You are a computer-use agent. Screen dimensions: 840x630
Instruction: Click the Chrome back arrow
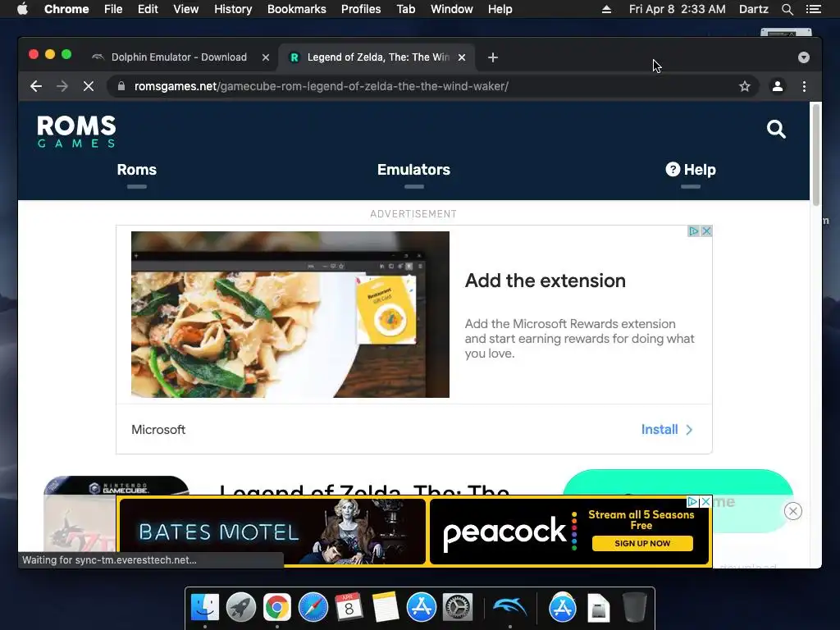(x=36, y=86)
